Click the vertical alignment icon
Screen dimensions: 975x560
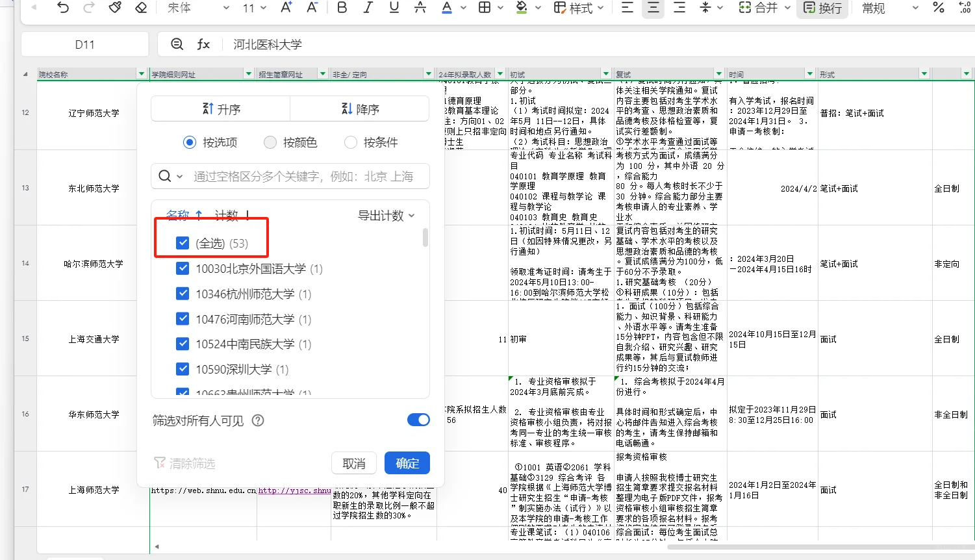705,8
